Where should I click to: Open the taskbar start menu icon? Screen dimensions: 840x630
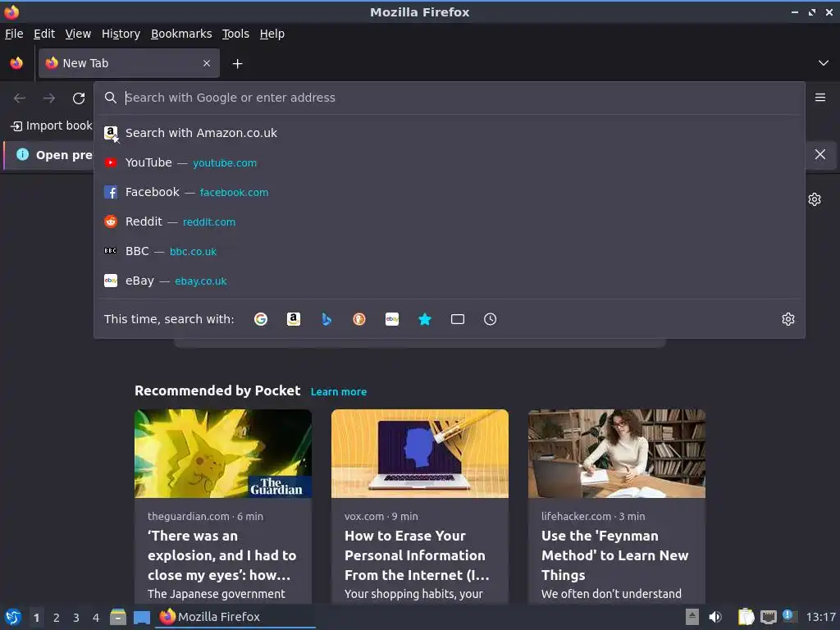click(x=13, y=617)
